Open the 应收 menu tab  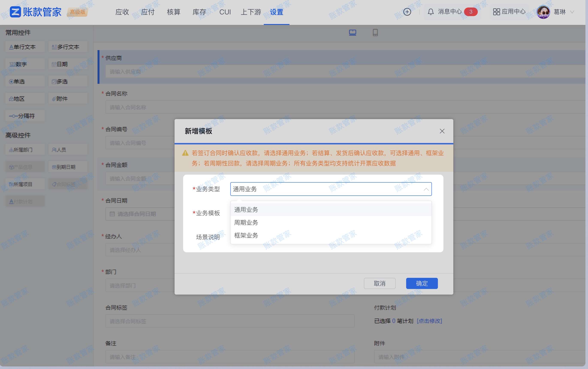pyautogui.click(x=122, y=12)
